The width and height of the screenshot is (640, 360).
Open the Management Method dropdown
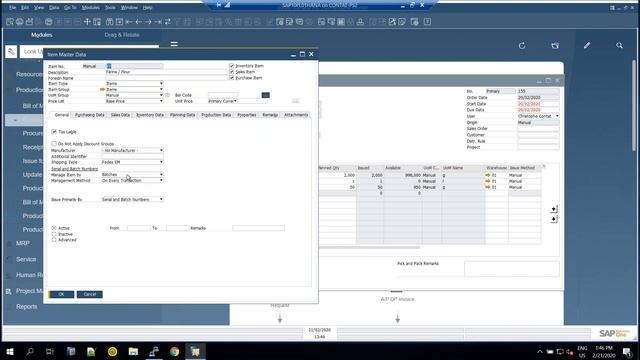pos(161,180)
